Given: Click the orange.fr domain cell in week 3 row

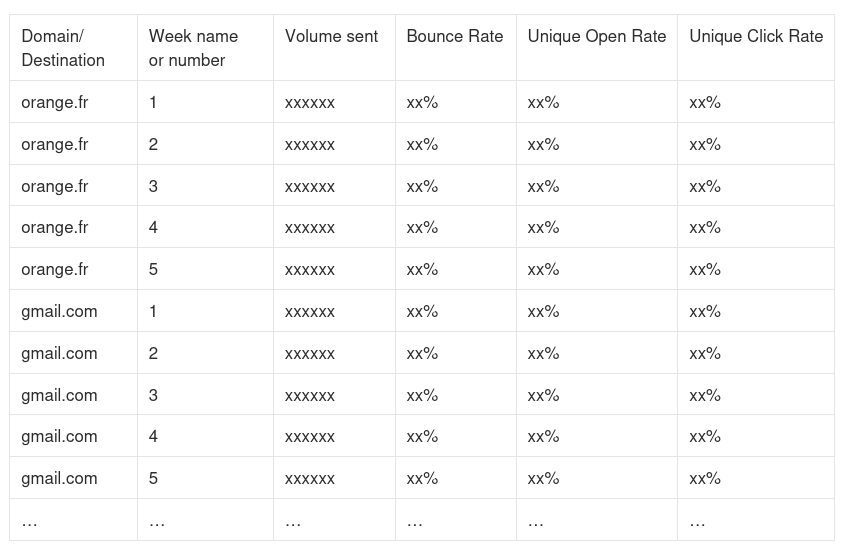Looking at the screenshot, I should (x=55, y=186).
